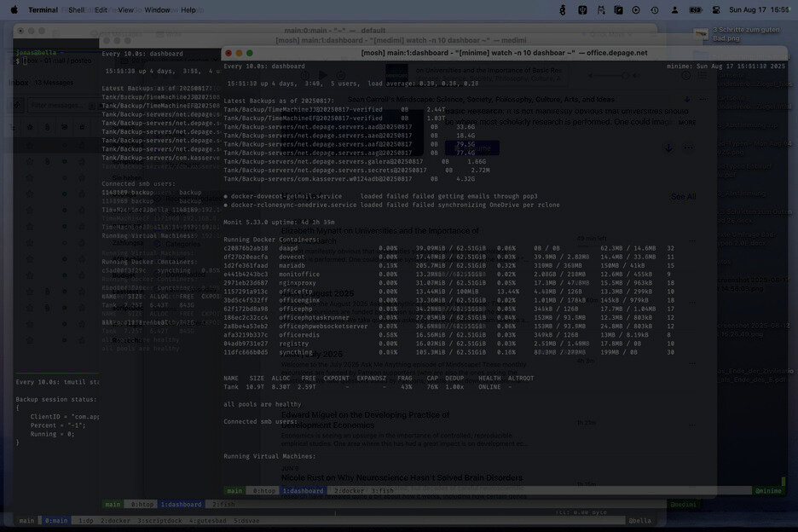798x532 pixels.
Task: Click the @medimi host label in status bar
Action: [x=683, y=505]
